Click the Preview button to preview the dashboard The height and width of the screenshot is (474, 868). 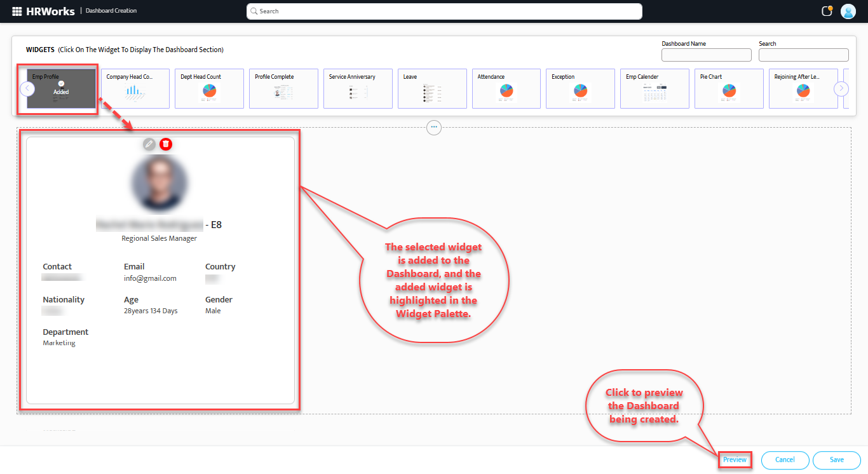735,459
